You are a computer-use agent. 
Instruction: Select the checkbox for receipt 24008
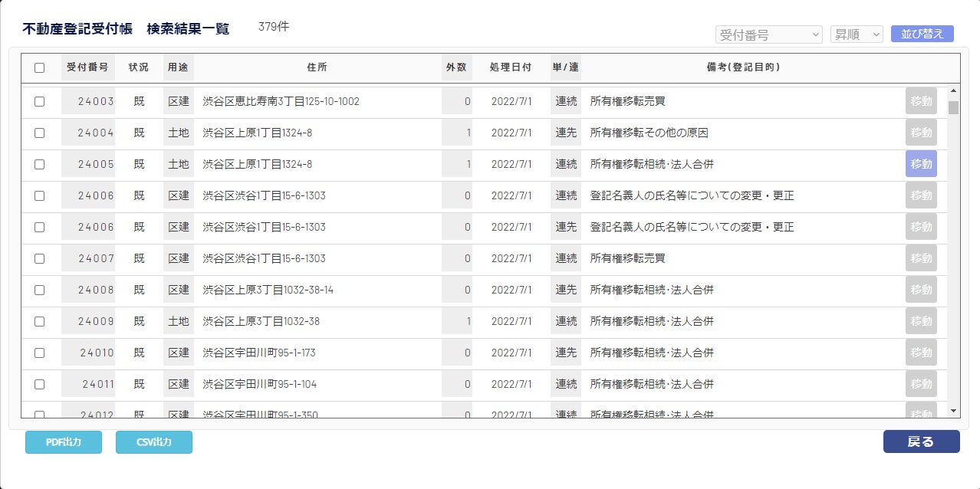pyautogui.click(x=40, y=290)
